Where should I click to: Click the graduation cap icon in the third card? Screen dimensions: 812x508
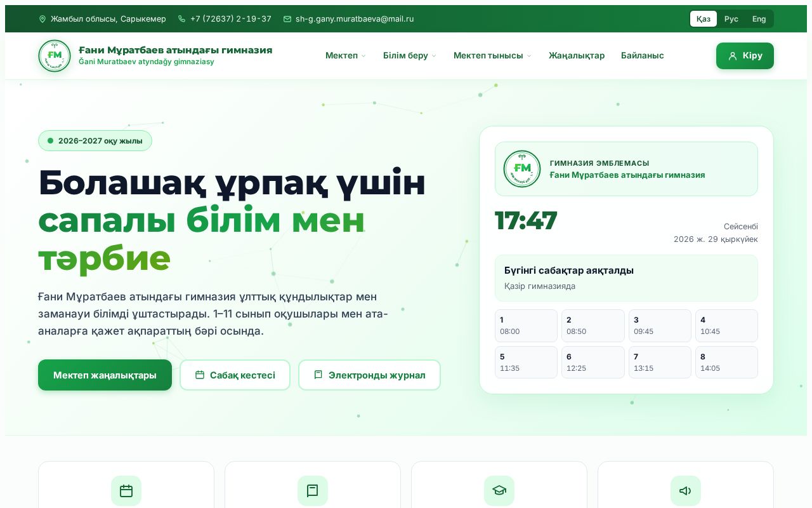click(x=499, y=491)
